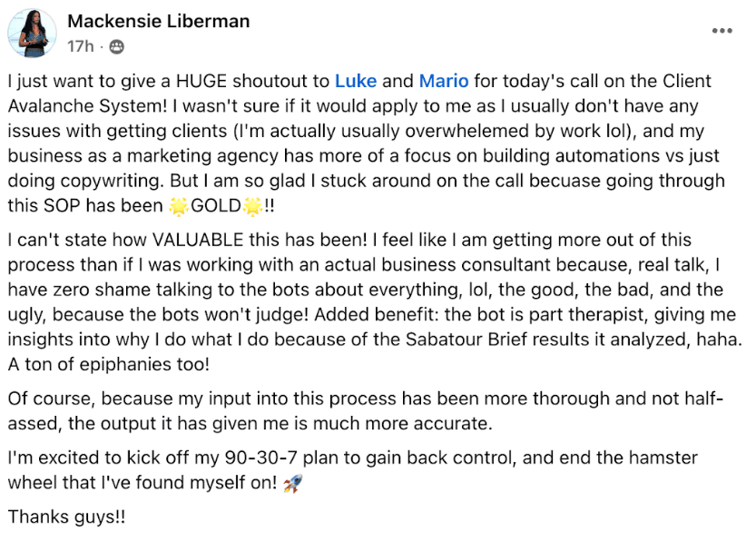
Task: Click the rocket emoji ending the paragraph
Action: 292,483
